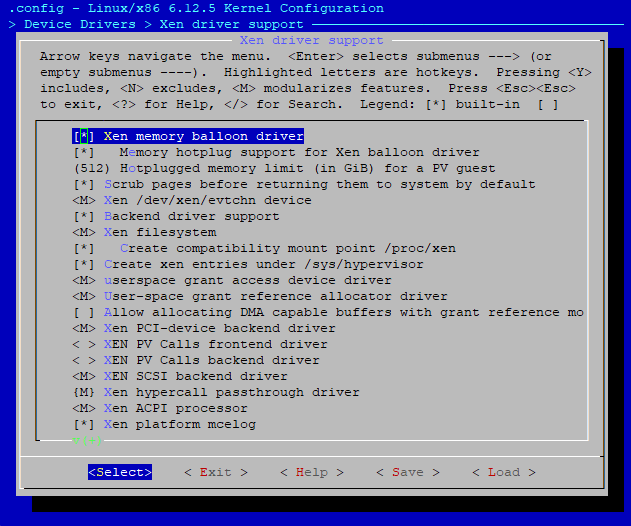Toggle Create xen entries under /sys/hypervisor
Screen dimensions: 631x526
84,264
